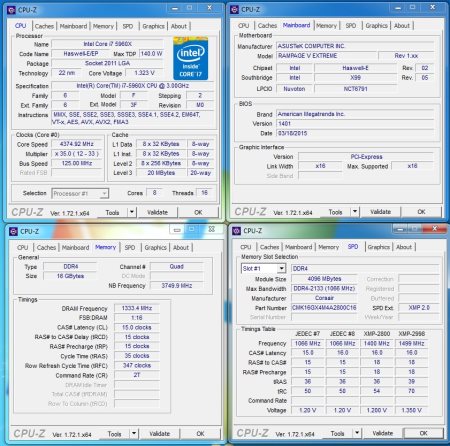This screenshot has height=446, width=450.
Task: Click Validate in the Mainboard window
Action: click(381, 212)
